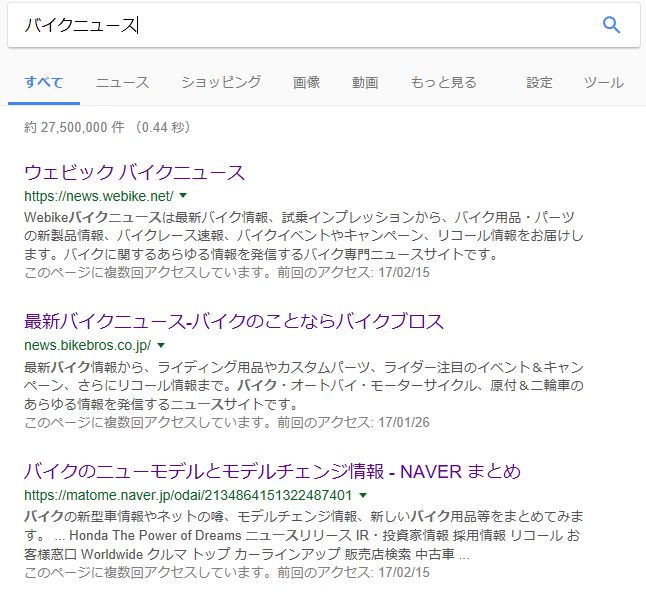
Task: Click the https://news.webike.net/ URL
Action: click(99, 196)
